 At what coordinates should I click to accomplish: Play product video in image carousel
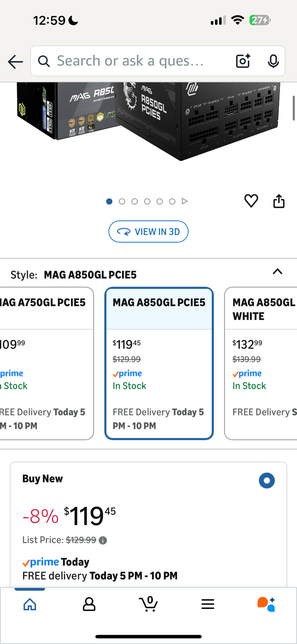[185, 201]
